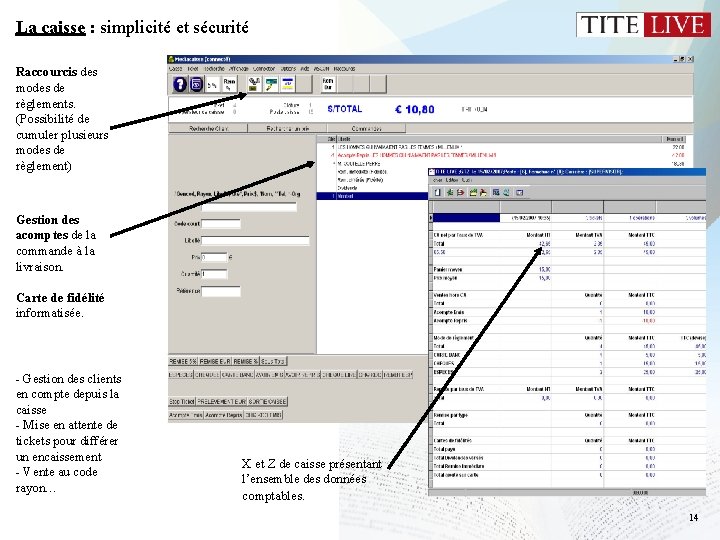Click the Recherche Client button
This screenshot has height=540, width=720.
pyautogui.click(x=208, y=128)
